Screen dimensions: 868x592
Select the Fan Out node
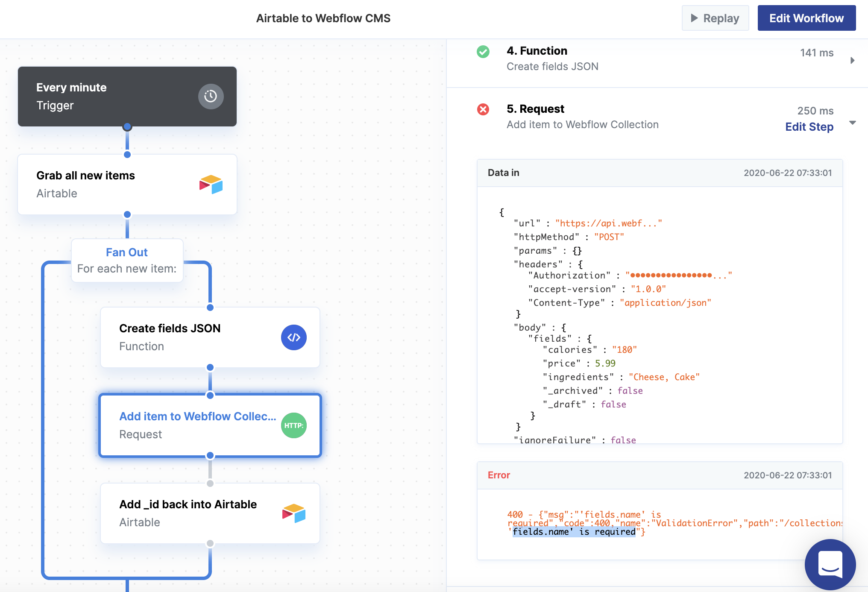click(x=127, y=260)
